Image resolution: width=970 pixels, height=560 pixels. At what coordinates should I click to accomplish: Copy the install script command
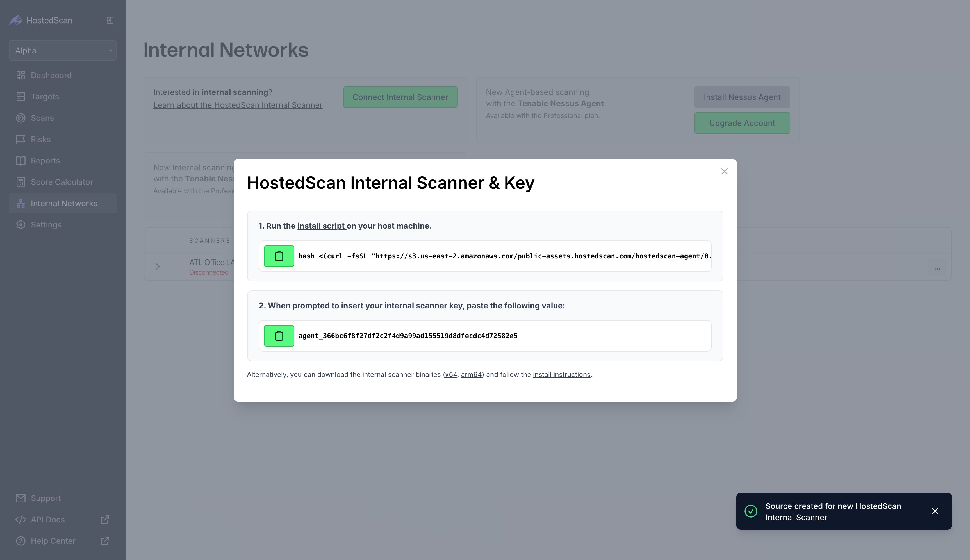tap(279, 256)
